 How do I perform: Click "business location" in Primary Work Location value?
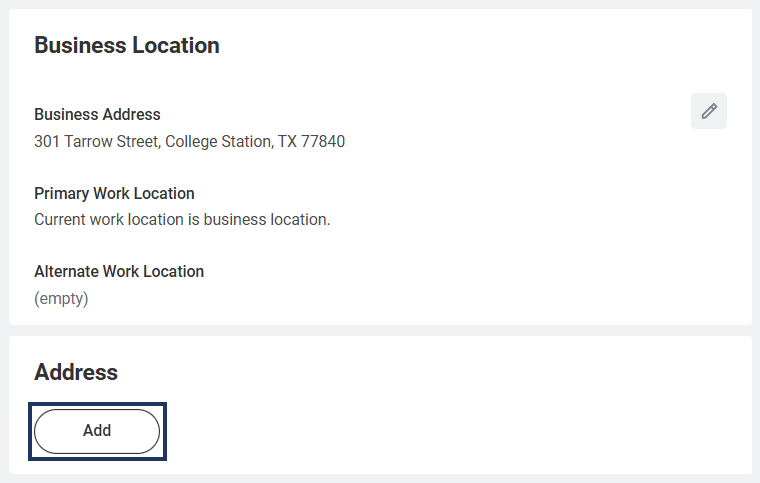(267, 219)
